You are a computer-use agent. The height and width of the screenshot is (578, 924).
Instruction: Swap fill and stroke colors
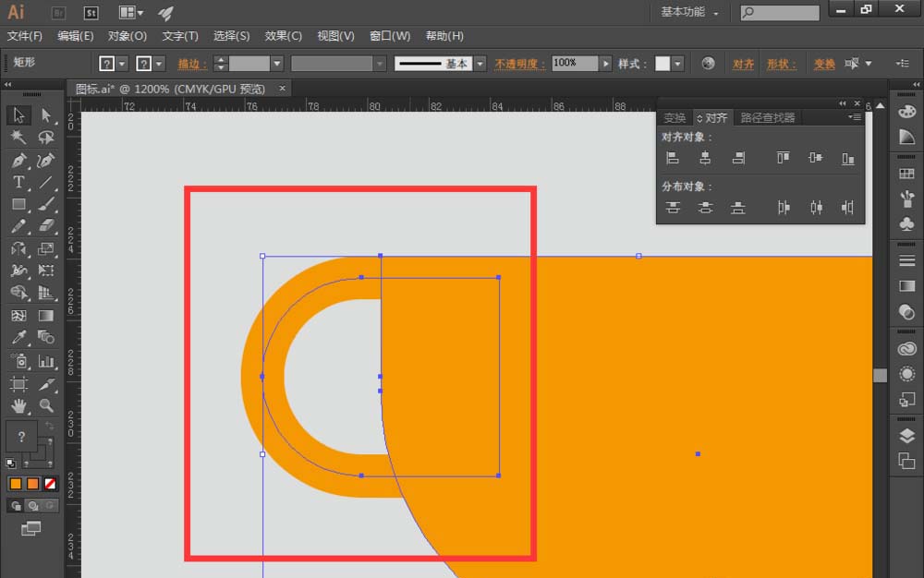coord(50,425)
